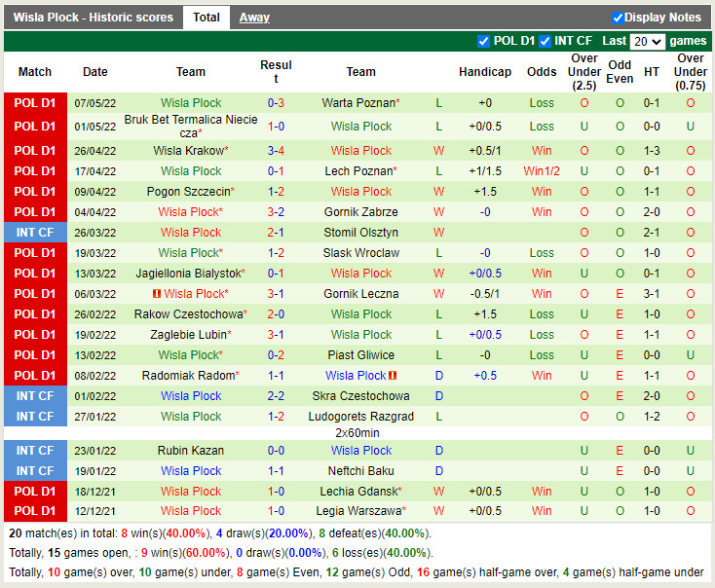Click the Wisla Plock - Historic scores title
Viewport: 715px width, 588px height.
pyautogui.click(x=93, y=18)
